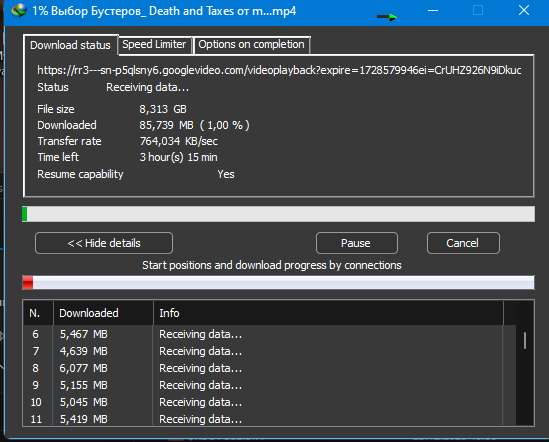Screen dimensions: 549x442
Task: Pause the download
Action: tap(356, 243)
